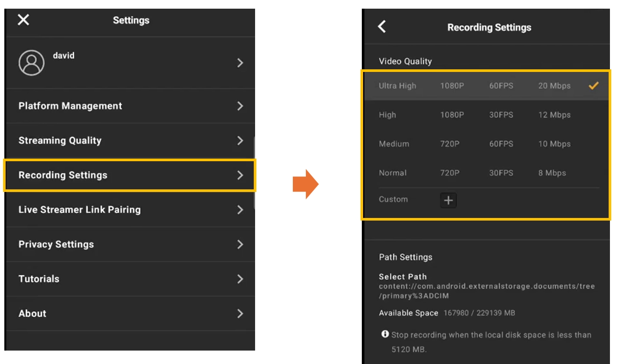Image resolution: width=626 pixels, height=364 pixels.
Task: Expand the Platform Management chevron
Action: (240, 106)
